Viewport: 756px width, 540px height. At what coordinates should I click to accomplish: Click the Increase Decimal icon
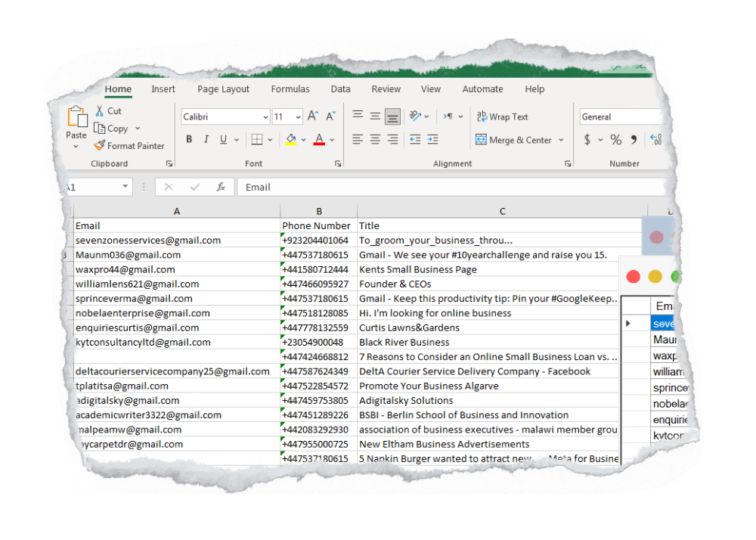click(655, 140)
